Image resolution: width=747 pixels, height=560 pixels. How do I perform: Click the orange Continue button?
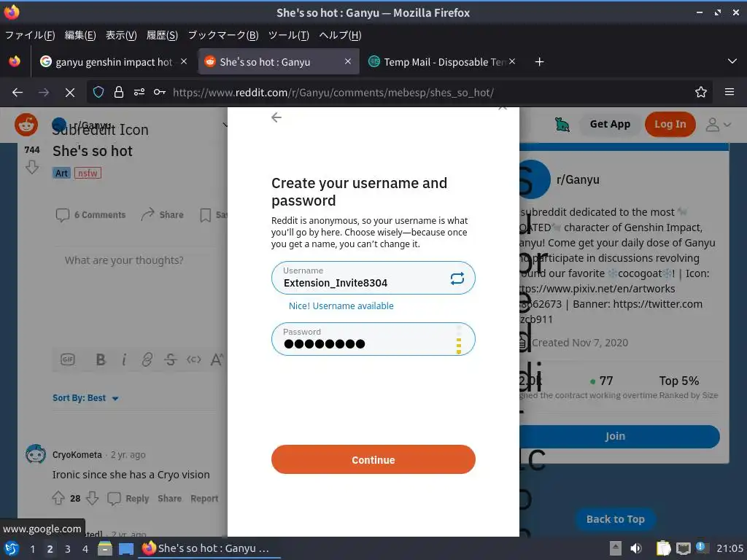pyautogui.click(x=373, y=459)
